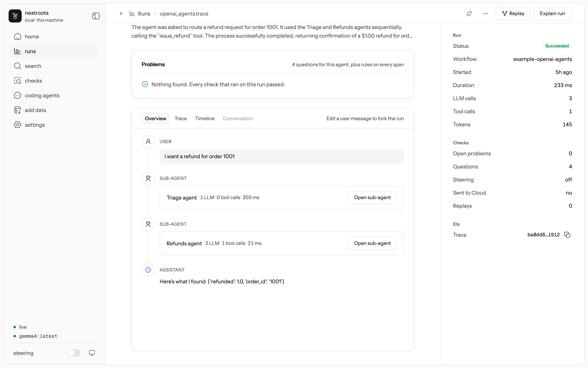
Task: Click the gemma4:latest model indicator
Action: 38,336
